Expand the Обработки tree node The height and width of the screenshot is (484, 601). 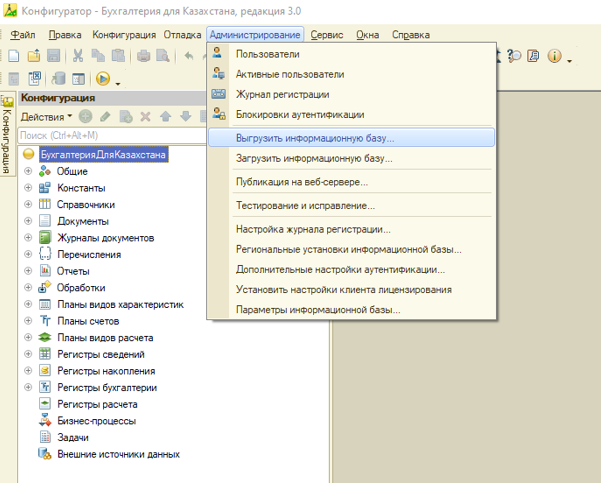tap(28, 287)
